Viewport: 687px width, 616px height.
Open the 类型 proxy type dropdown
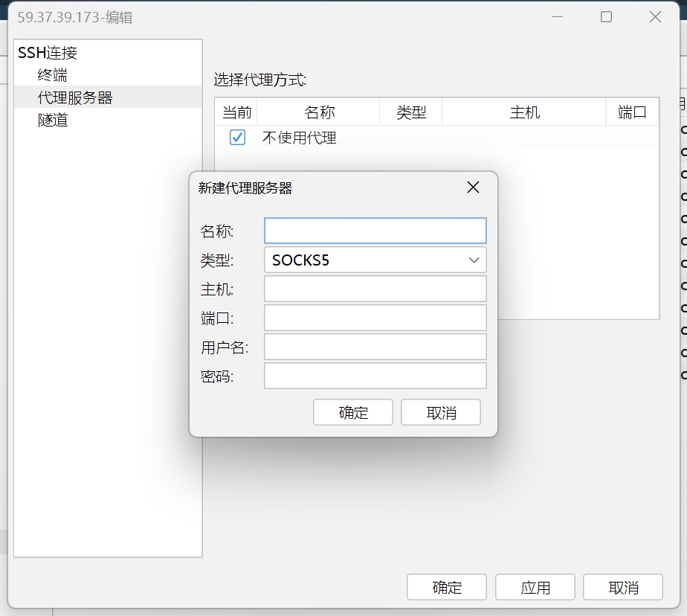474,260
